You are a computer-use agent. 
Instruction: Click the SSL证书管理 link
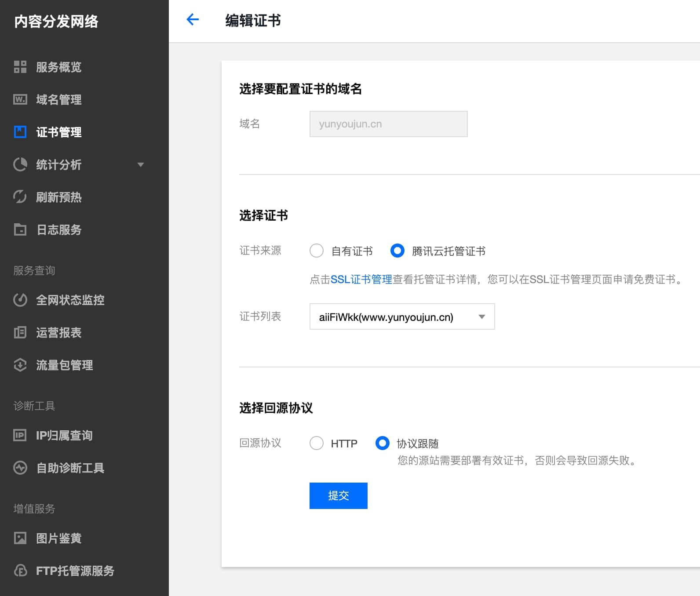(x=361, y=279)
